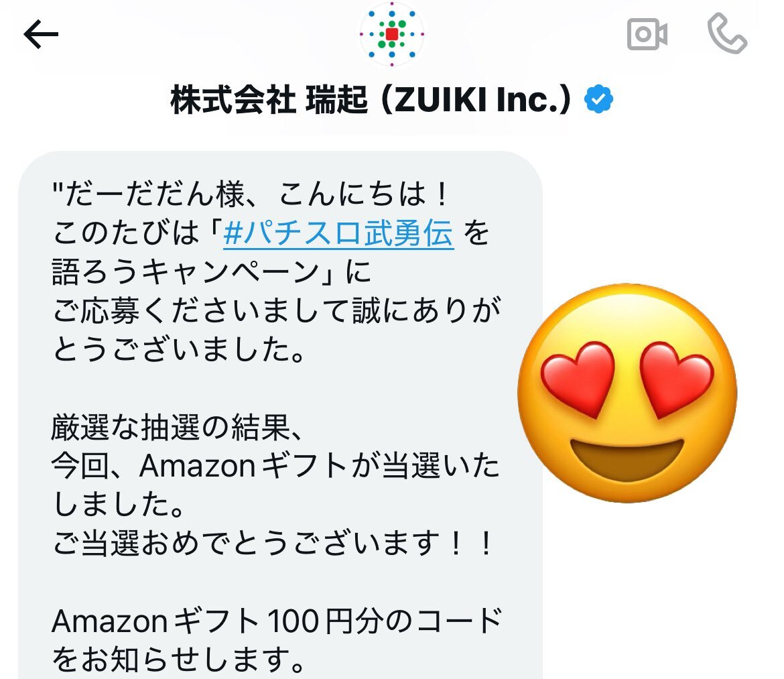Start a video call with ZUIKI
This screenshot has width=784, height=679.
(x=647, y=34)
